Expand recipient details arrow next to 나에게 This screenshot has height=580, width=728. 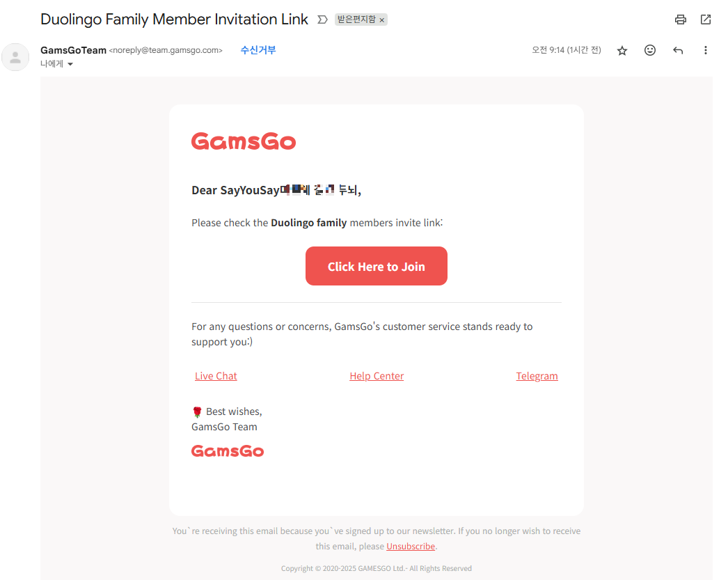[x=70, y=64]
